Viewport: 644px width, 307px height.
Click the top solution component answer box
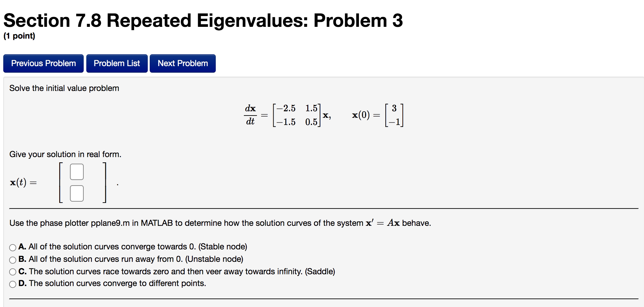[76, 171]
